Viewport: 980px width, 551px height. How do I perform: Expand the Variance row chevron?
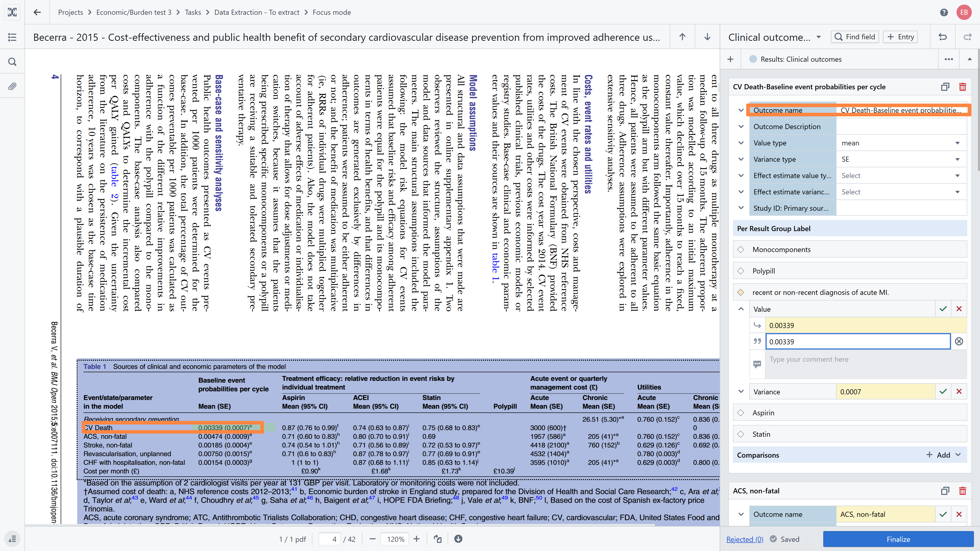pos(741,391)
